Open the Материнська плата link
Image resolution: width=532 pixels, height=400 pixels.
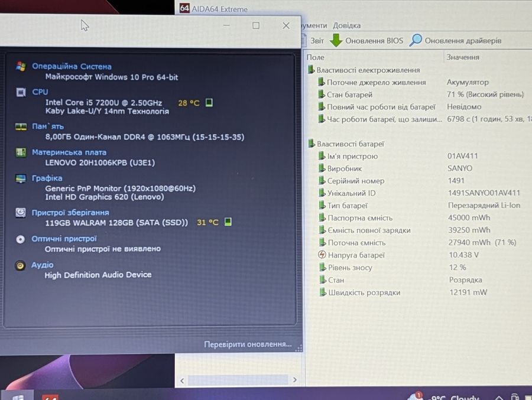(69, 152)
